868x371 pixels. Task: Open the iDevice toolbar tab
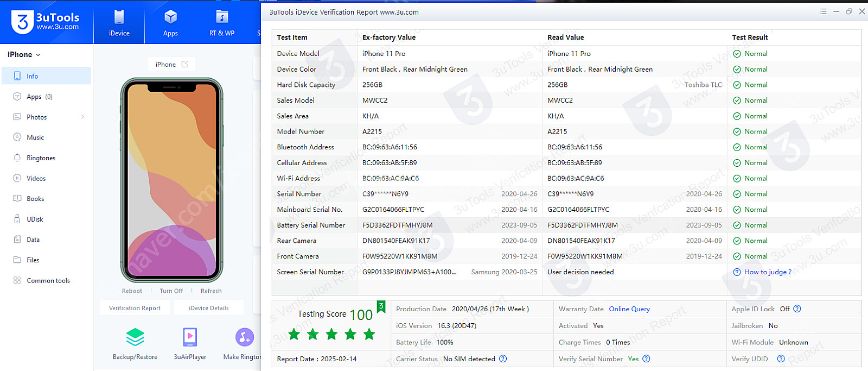pos(119,22)
